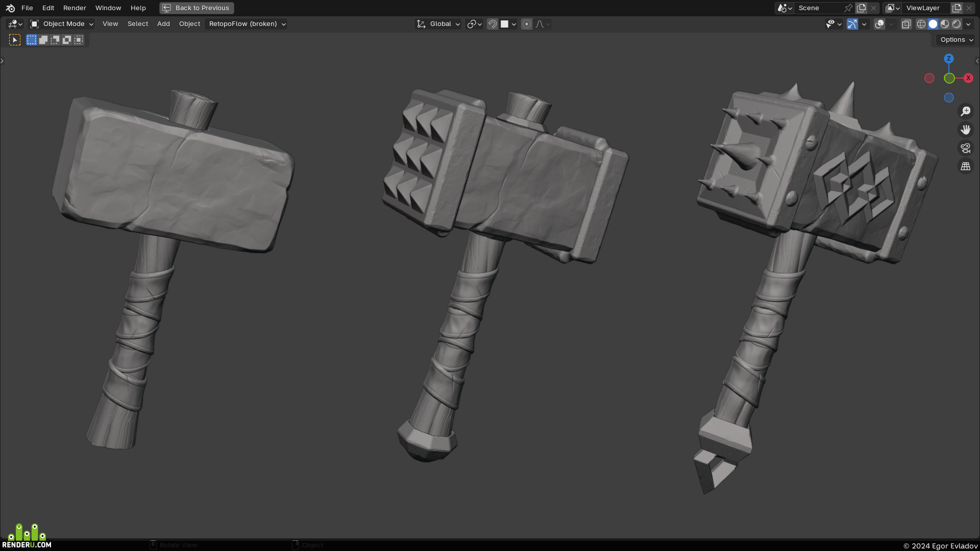Click the zoom view magnifier icon

965,111
